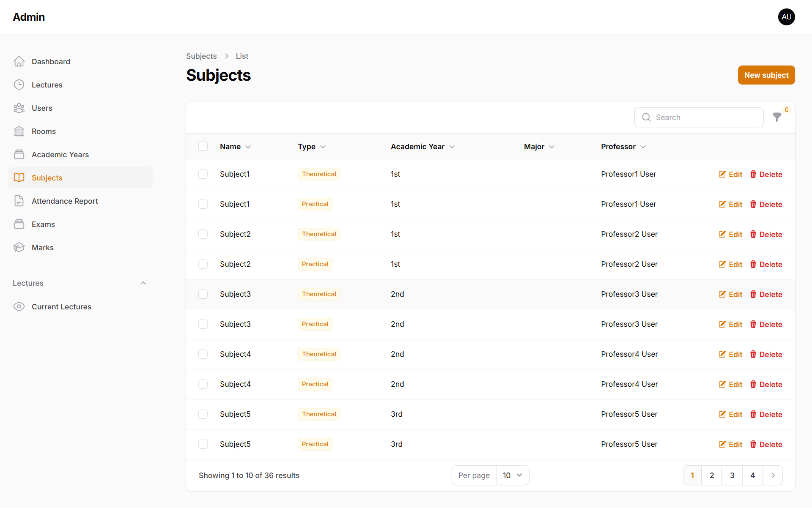Image resolution: width=812 pixels, height=508 pixels.
Task: Click the trash icon on the Subject2 Practical row
Action: [x=753, y=264]
